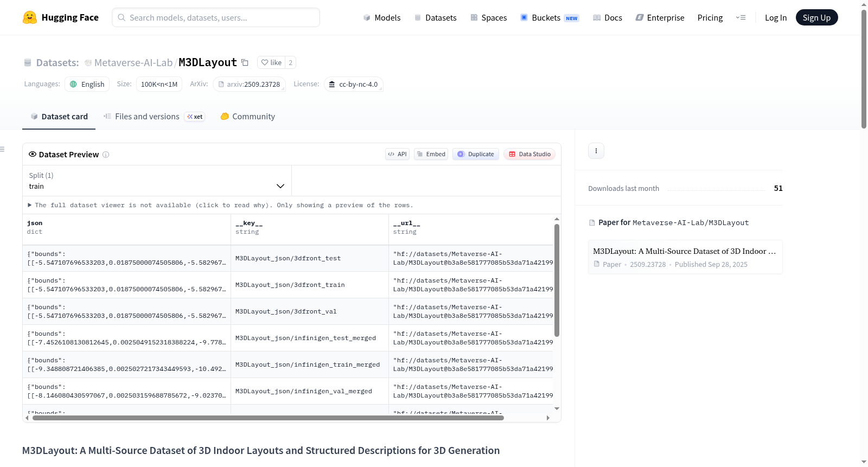The height and width of the screenshot is (467, 868).
Task: Click the preview table scroll-right arrow
Action: pos(548,418)
